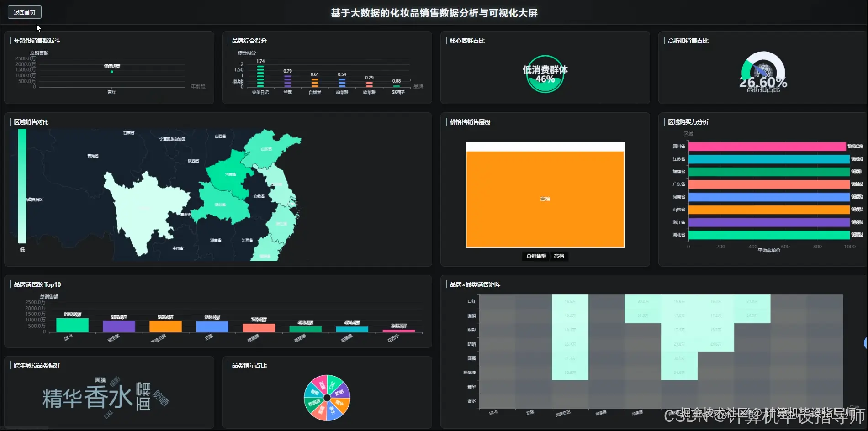Select the 高档 breadcrumb under the treemap
Viewport: 868px width, 431px height.
[559, 256]
